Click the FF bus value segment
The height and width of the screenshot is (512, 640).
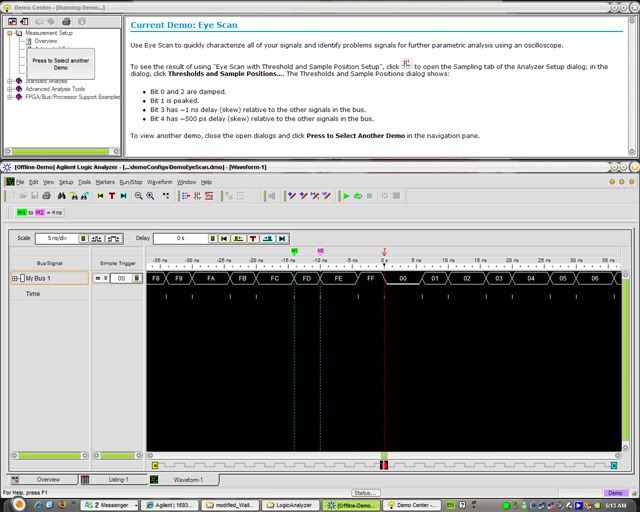371,278
